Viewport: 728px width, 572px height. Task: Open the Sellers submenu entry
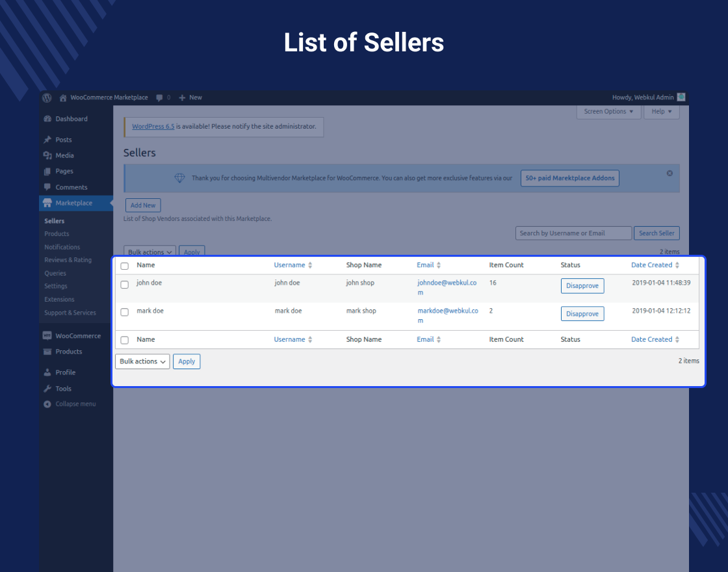54,220
